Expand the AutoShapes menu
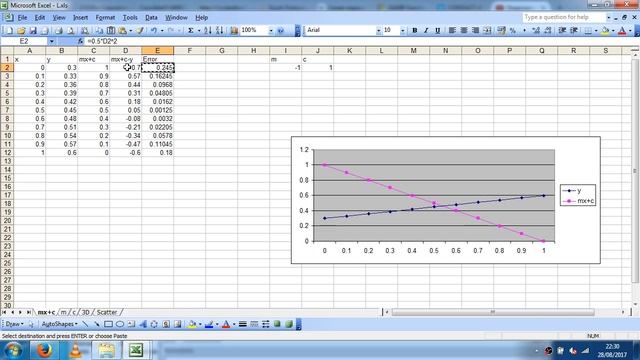Screen dimensions: 640x360 click(60, 324)
